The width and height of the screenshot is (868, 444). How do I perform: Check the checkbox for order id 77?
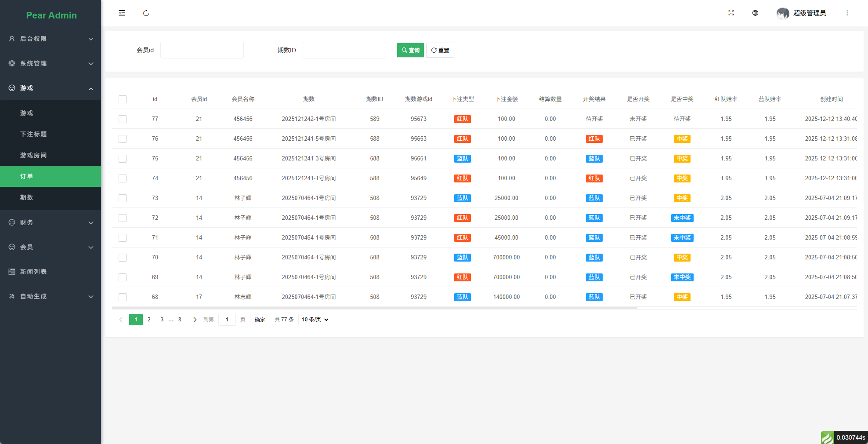[x=123, y=119]
